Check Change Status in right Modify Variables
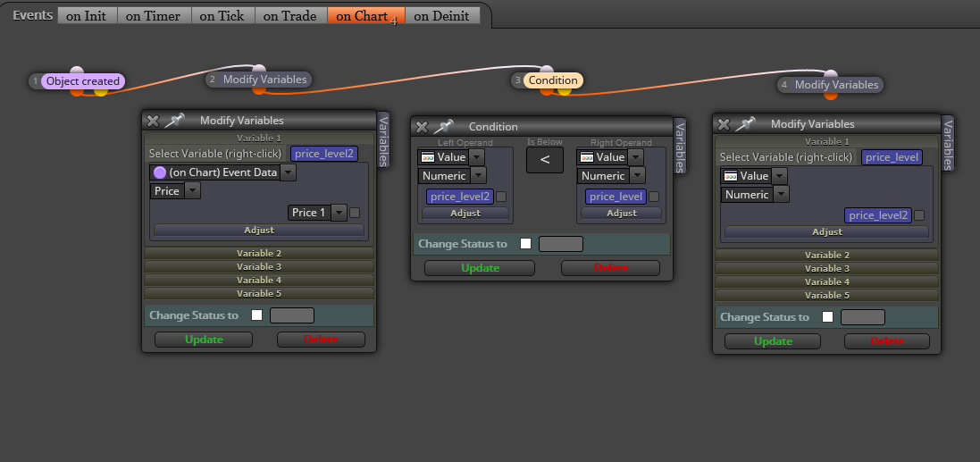 coord(827,317)
